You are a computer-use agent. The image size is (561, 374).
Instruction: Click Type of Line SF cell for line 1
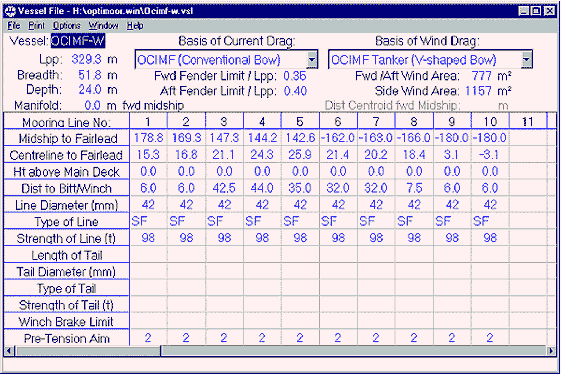(x=148, y=221)
